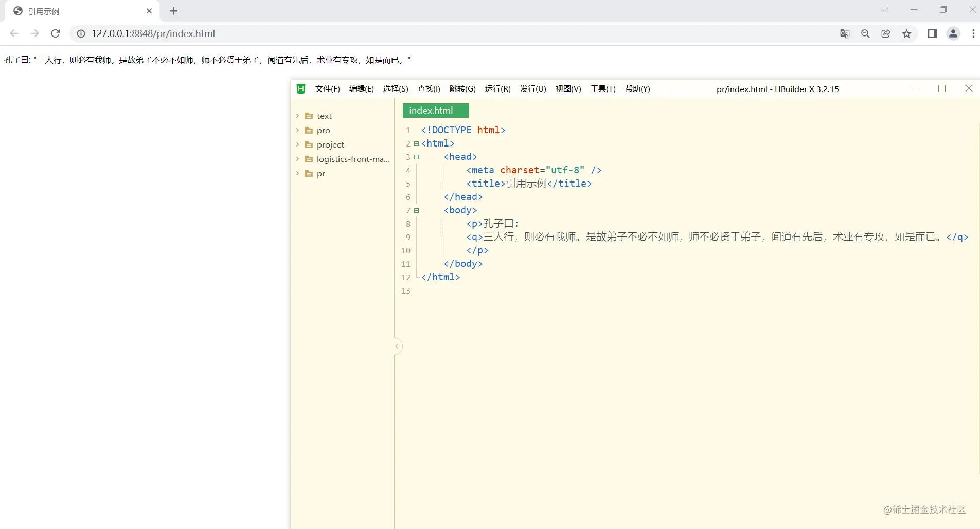Bookmark the page with the star icon
Image resolution: width=980 pixels, height=529 pixels.
(x=907, y=33)
